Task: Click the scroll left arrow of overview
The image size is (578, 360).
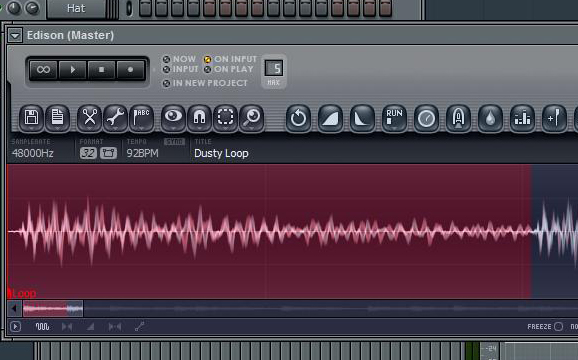Action: pos(14,308)
